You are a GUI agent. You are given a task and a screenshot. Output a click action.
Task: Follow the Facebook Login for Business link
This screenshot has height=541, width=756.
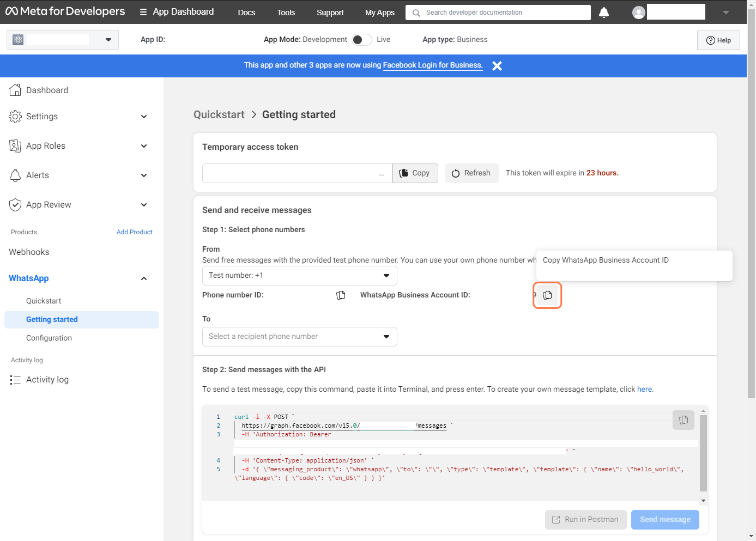click(433, 65)
